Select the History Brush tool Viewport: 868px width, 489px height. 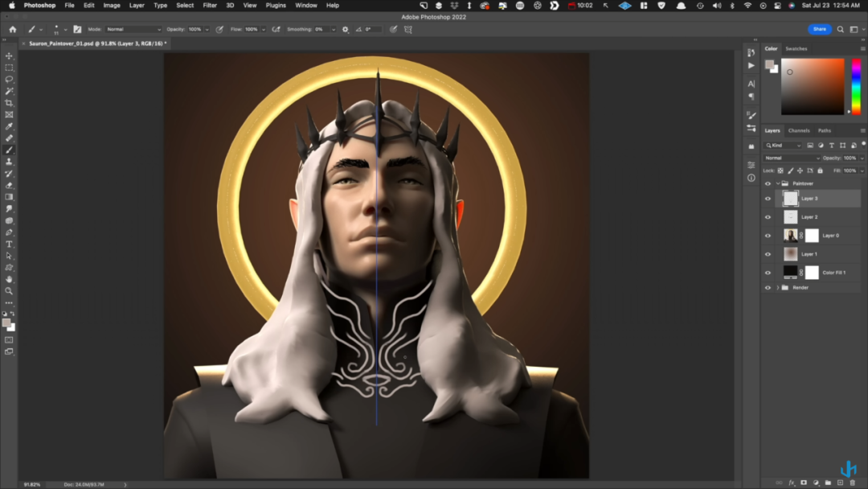coord(9,174)
